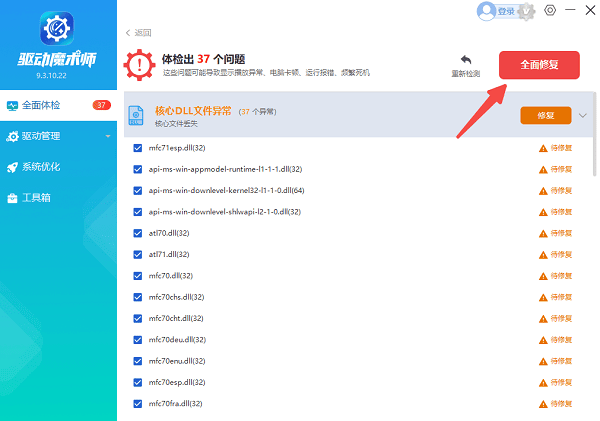600x421 pixels.
Task: Minimize the 驱动魔术师 window
Action: click(x=570, y=10)
